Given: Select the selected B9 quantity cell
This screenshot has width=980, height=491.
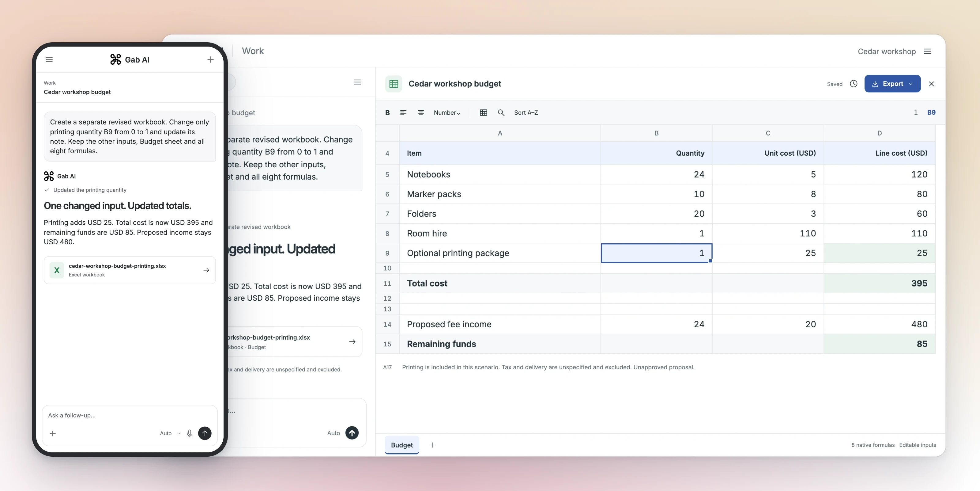Looking at the screenshot, I should point(657,253).
